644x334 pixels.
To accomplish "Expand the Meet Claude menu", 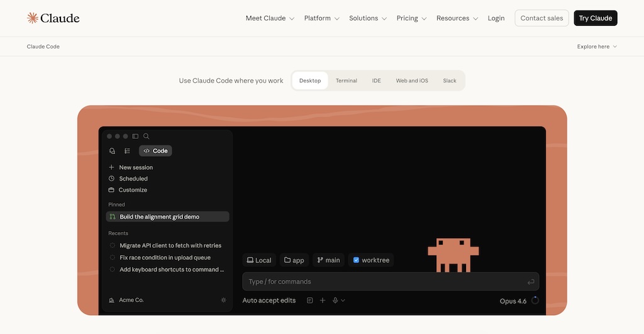I will click(x=270, y=18).
